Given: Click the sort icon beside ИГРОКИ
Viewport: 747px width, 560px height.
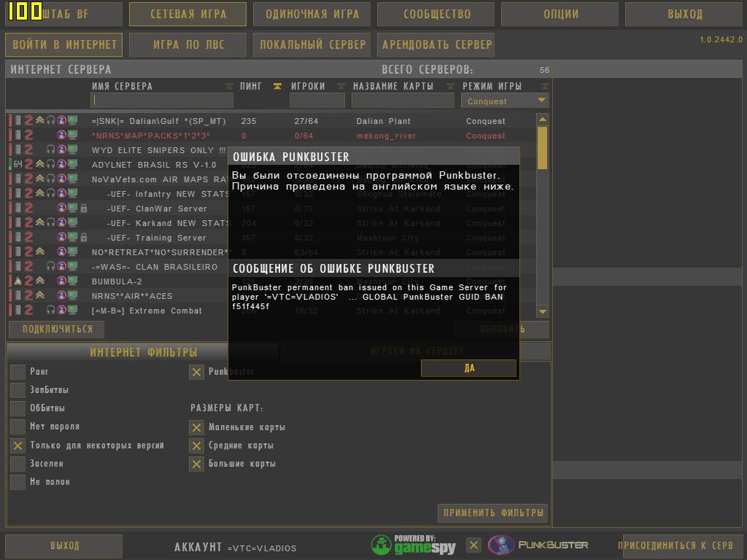Looking at the screenshot, I should 341,86.
